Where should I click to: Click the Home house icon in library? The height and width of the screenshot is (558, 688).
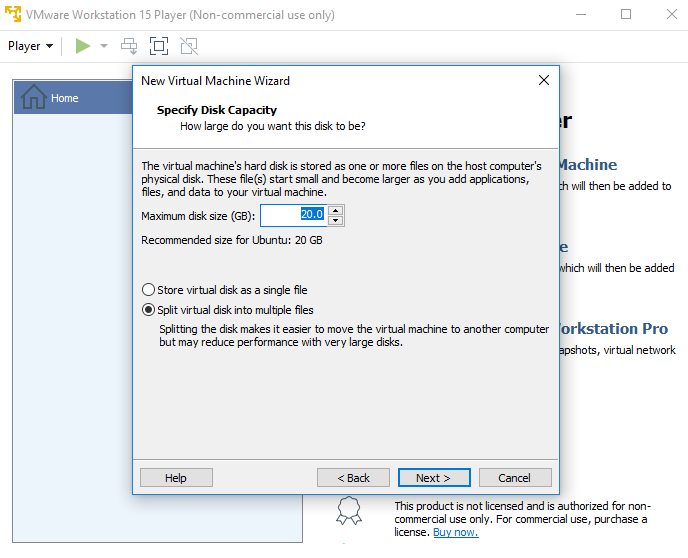pos(33,98)
